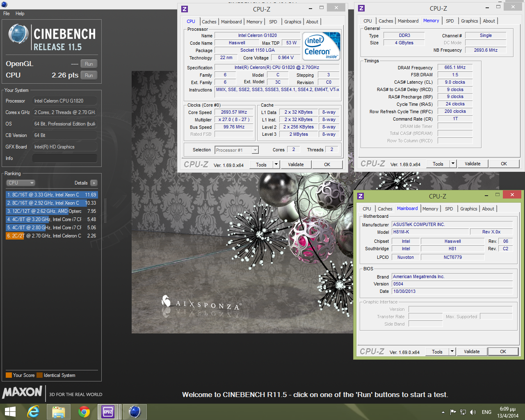Viewport: 525px width, 420px height.
Task: Click the Cinebench logo sphere
Action: [x=18, y=34]
